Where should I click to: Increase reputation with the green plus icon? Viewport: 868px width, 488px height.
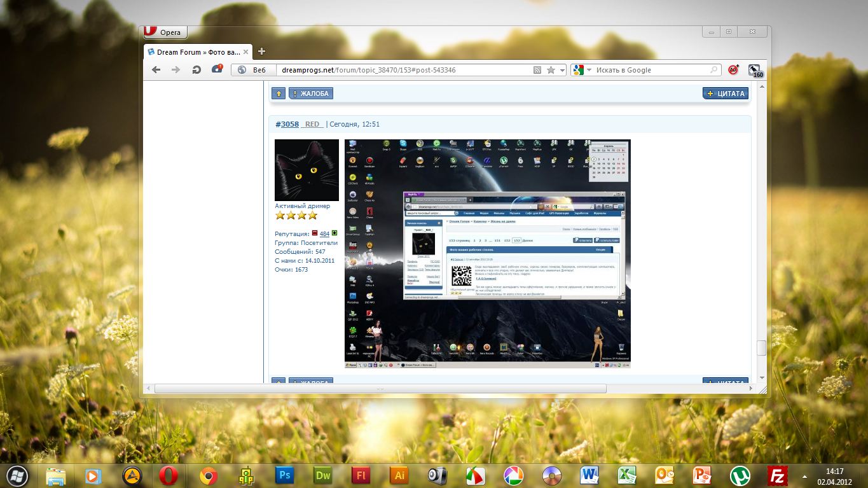pyautogui.click(x=334, y=234)
